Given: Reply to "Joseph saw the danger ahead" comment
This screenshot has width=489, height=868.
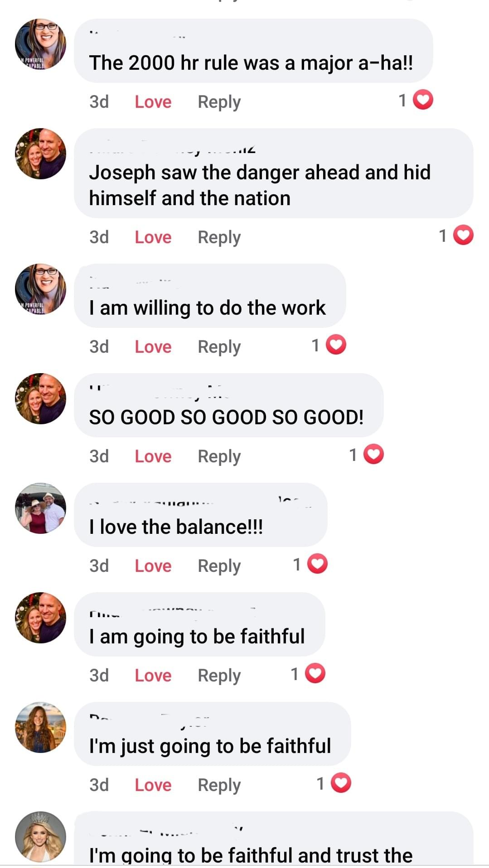Looking at the screenshot, I should coord(219,237).
